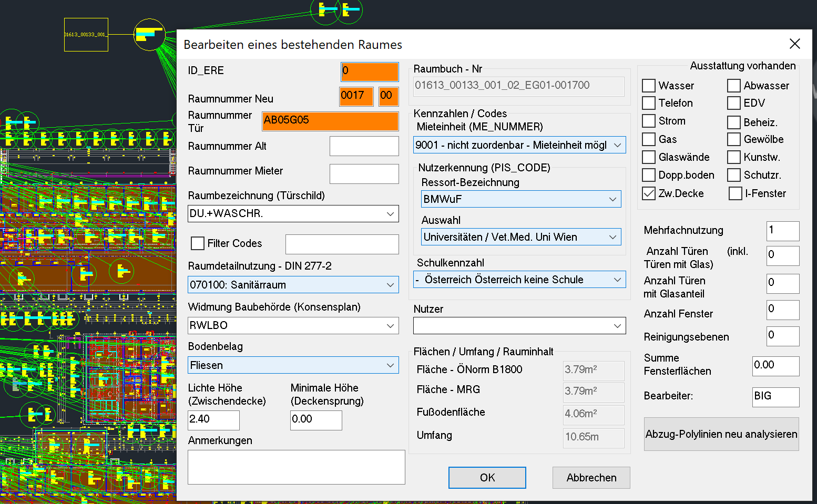Confirm changes with the OK button
The width and height of the screenshot is (817, 504).
pos(487,478)
